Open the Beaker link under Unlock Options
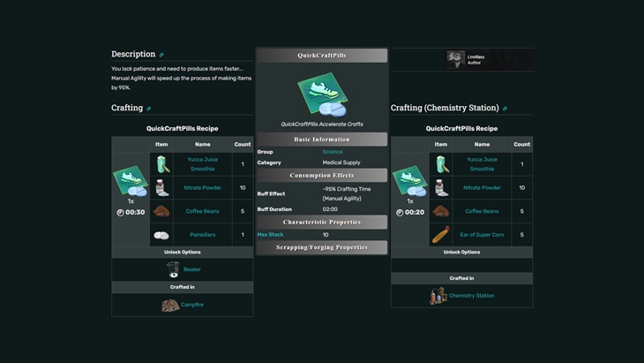Screen dimensions: 644x363 pos(191,269)
